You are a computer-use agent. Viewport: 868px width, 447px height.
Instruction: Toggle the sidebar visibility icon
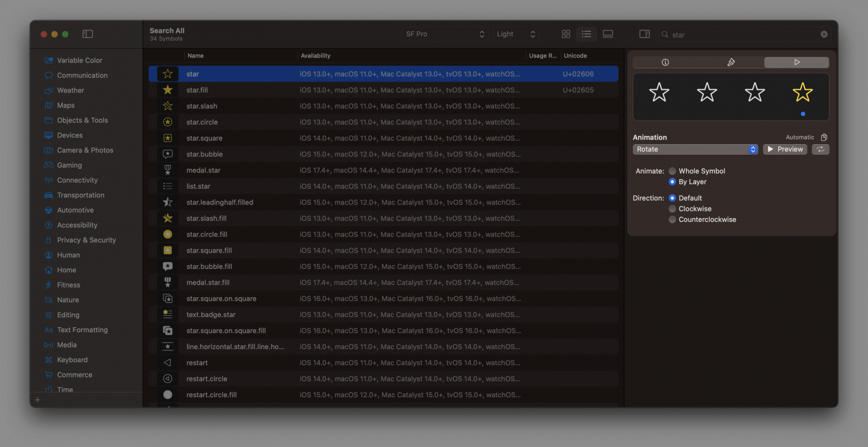(88, 34)
